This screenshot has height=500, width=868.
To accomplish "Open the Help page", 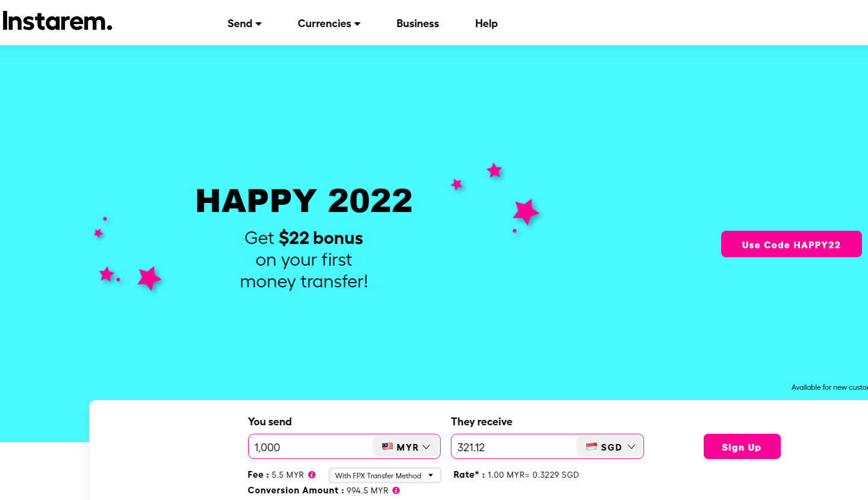I will 486,23.
